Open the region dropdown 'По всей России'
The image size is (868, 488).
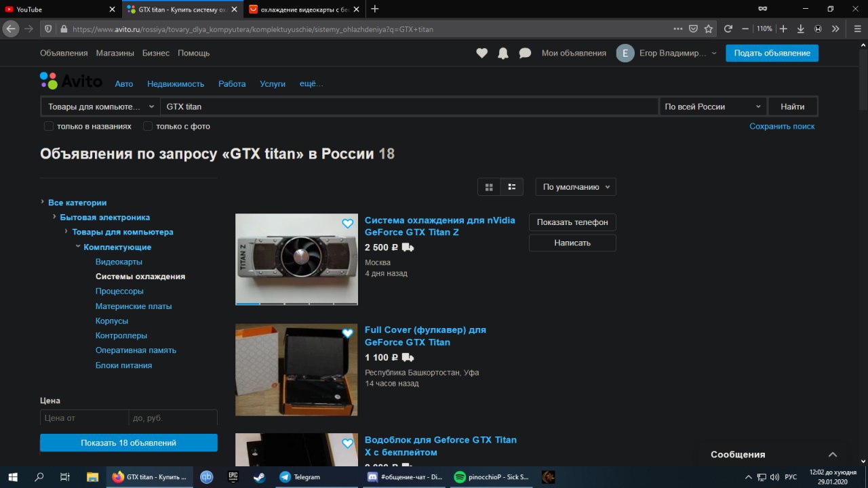tap(713, 106)
